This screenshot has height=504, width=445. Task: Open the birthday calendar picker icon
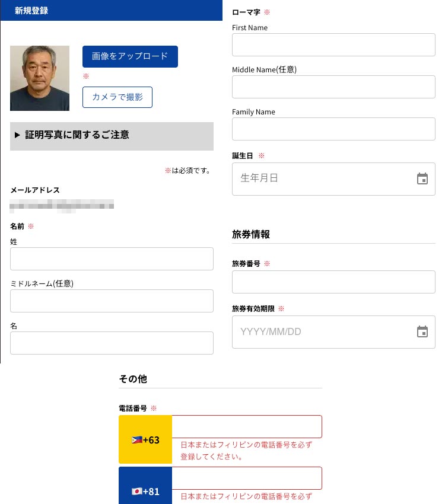[422, 179]
